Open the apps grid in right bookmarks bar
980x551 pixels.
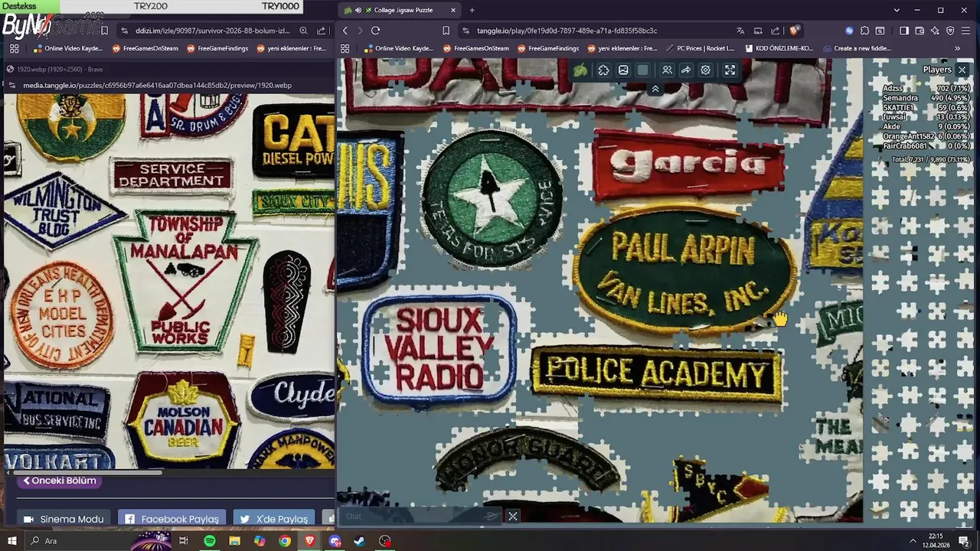[x=345, y=48]
